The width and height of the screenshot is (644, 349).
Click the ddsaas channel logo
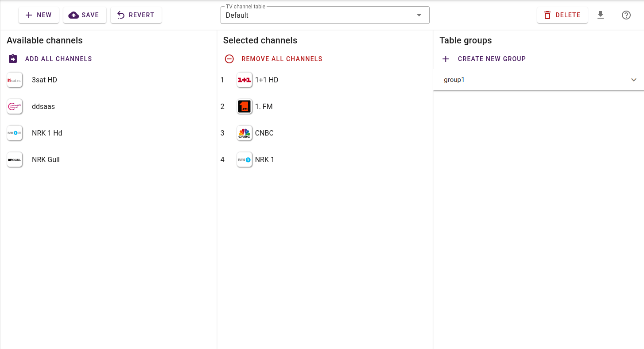point(15,107)
